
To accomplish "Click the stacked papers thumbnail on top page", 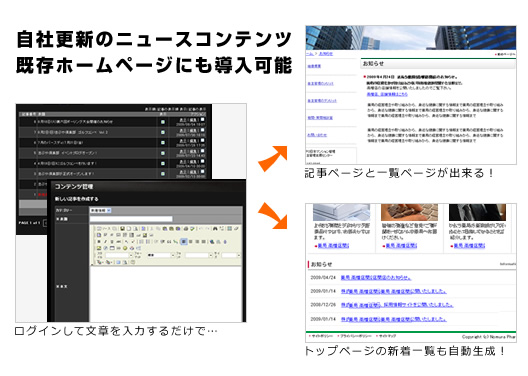I will (341, 212).
